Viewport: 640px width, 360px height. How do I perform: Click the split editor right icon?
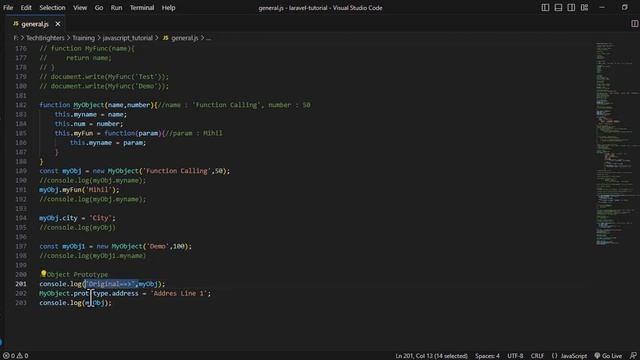(634, 24)
